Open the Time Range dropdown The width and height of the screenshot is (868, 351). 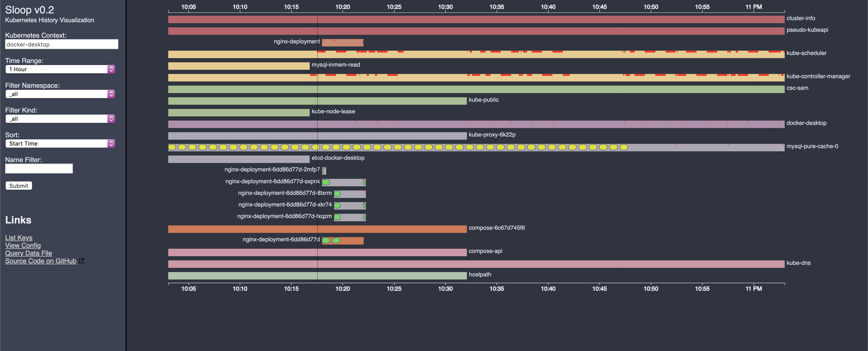pos(60,69)
